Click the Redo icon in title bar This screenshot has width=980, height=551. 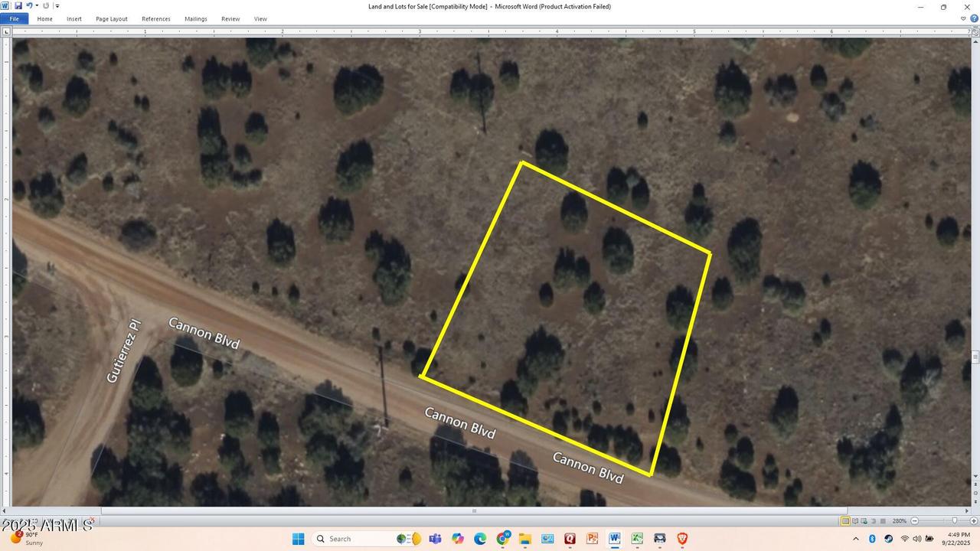(46, 6)
